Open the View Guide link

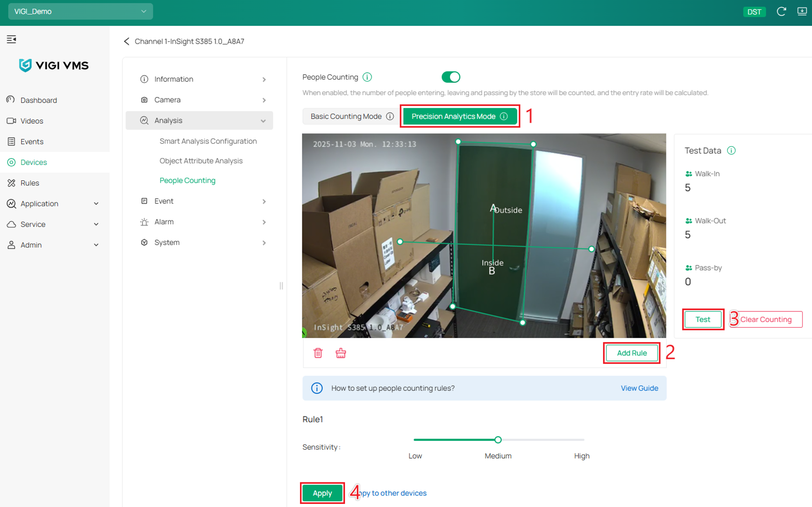pos(640,388)
